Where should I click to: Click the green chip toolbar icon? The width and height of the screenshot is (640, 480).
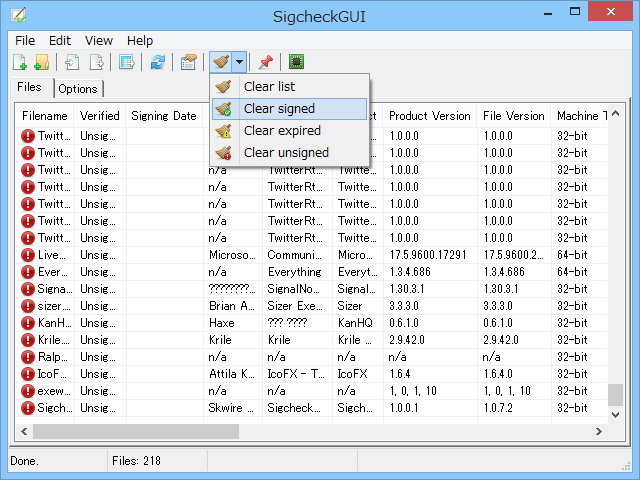[x=297, y=62]
